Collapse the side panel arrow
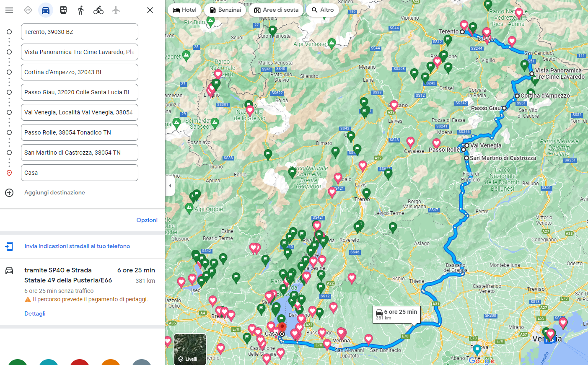This screenshot has height=365, width=588. pyautogui.click(x=170, y=186)
